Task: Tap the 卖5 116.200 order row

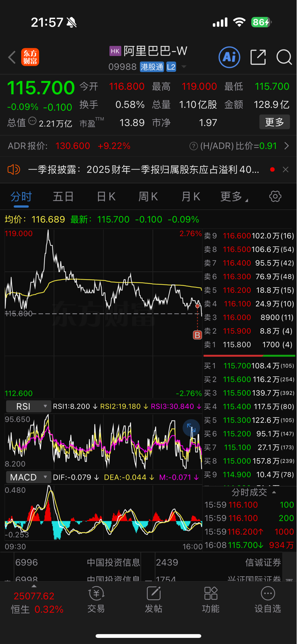Action: [x=249, y=290]
